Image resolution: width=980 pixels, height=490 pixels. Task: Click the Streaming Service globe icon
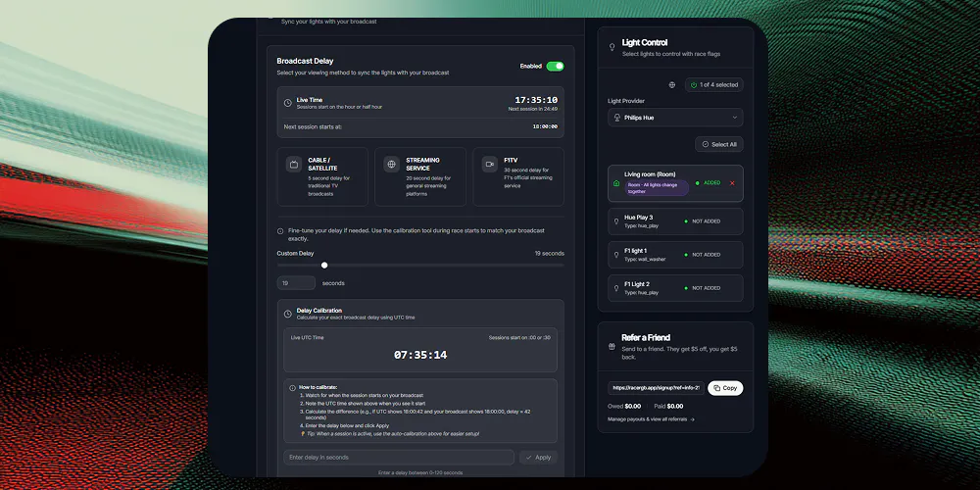click(x=392, y=165)
